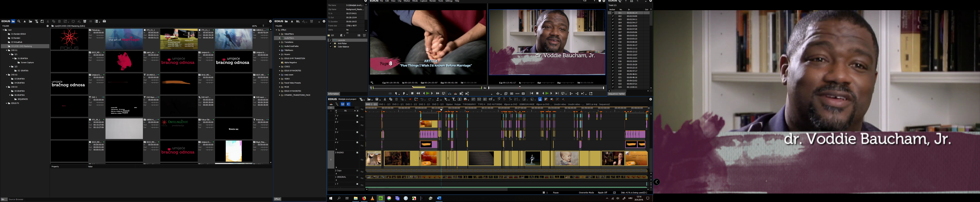The height and width of the screenshot is (202, 980).
Task: Uncheck the Anti Flicker filter checkbox
Action: pos(331,43)
